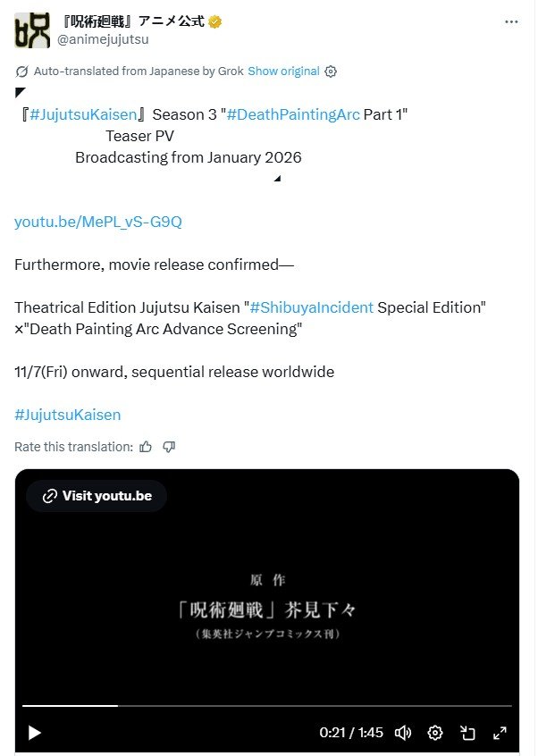The width and height of the screenshot is (538, 756).
Task: Open the #DeathPaintingArc hashtag
Action: pos(293,114)
